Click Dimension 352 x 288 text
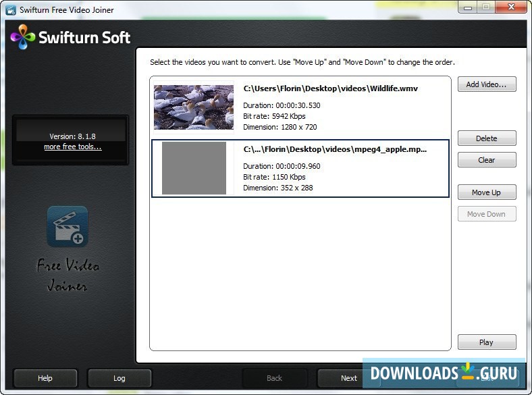Viewport: 532px width, 395px height. coord(278,188)
